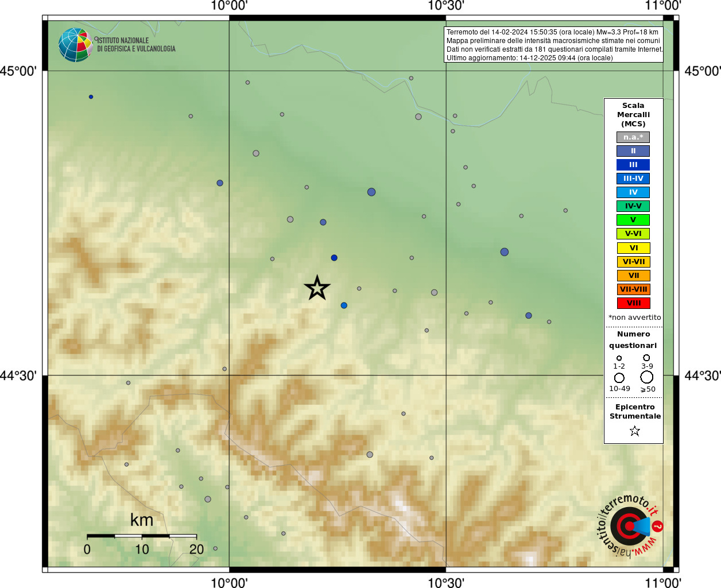The width and height of the screenshot is (721, 588).
Task: Click the km scale bar
Action: tap(142, 536)
